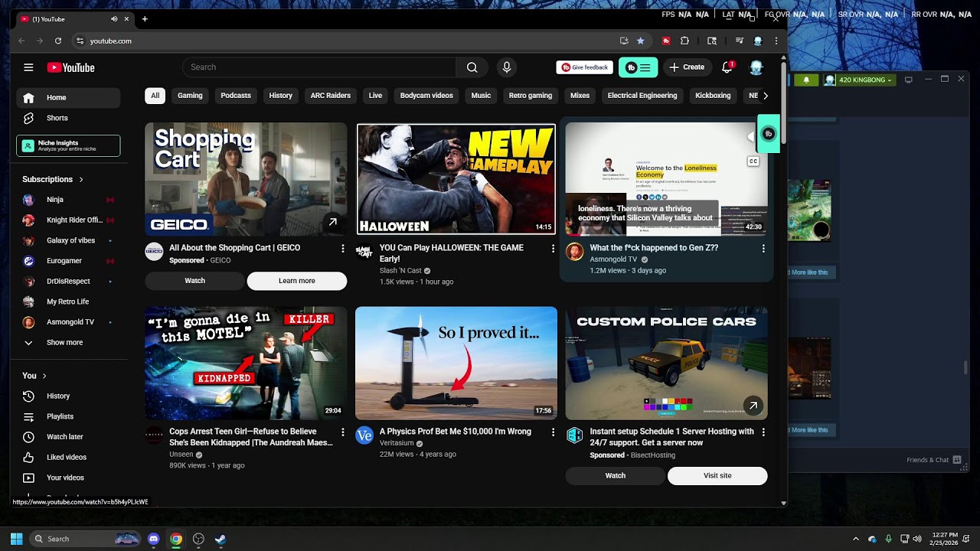Viewport: 980px width, 551px height.
Task: Select the ARC Raiders category chip
Action: pos(331,96)
